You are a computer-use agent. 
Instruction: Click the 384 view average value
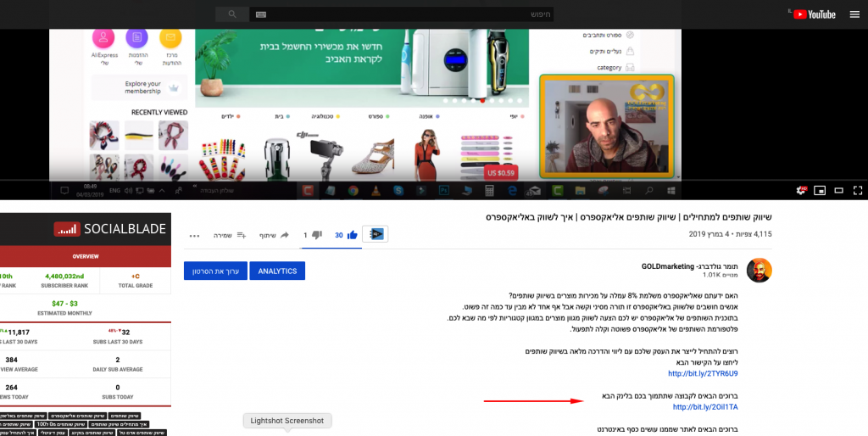pyautogui.click(x=11, y=360)
